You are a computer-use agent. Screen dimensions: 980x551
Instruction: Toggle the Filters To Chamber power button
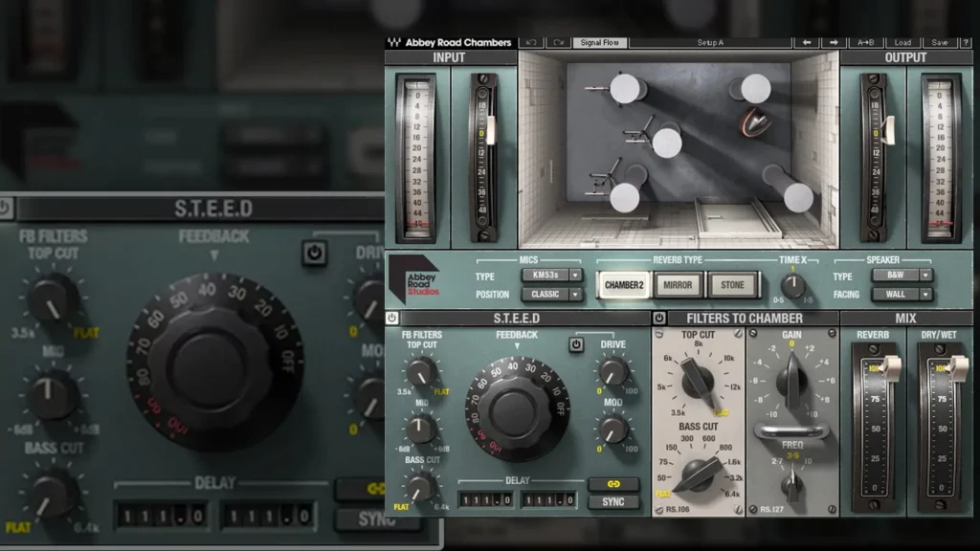658,318
